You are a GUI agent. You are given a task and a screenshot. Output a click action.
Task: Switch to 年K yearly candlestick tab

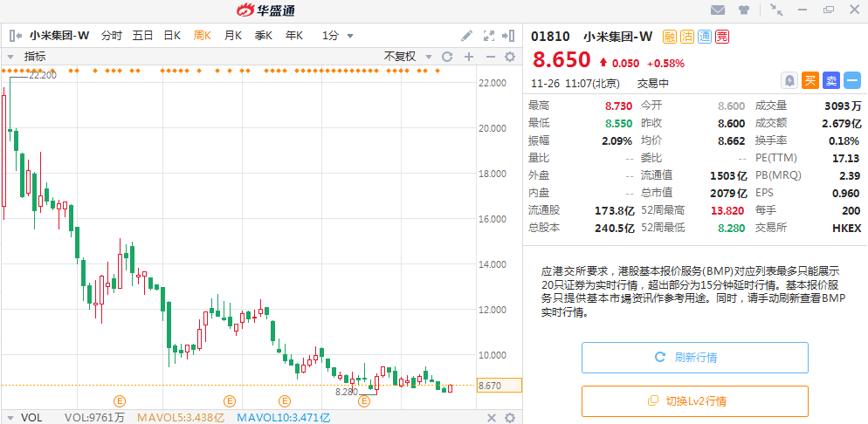coord(294,36)
